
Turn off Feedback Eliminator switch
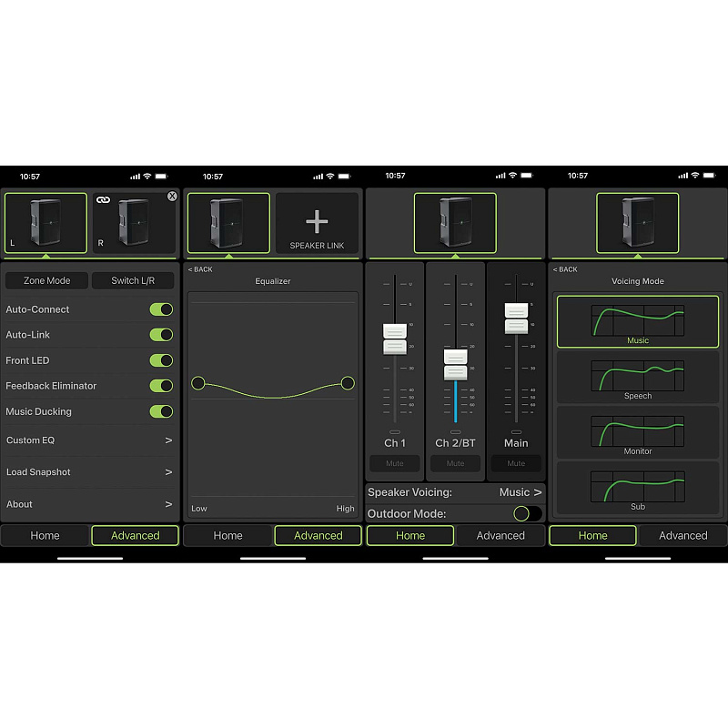tap(161, 386)
